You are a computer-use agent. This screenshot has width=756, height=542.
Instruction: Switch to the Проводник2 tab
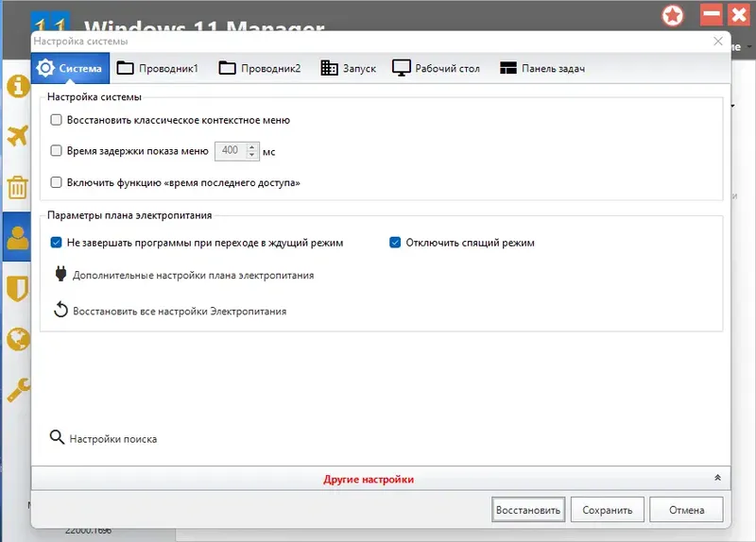point(259,68)
